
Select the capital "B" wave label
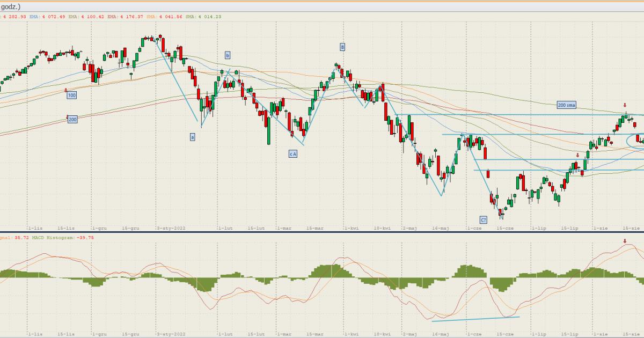342,47
